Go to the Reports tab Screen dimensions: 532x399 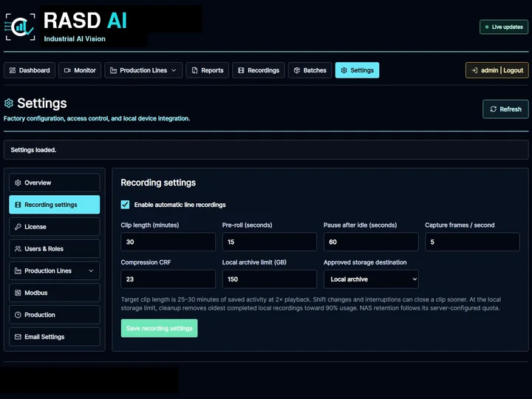tap(208, 70)
